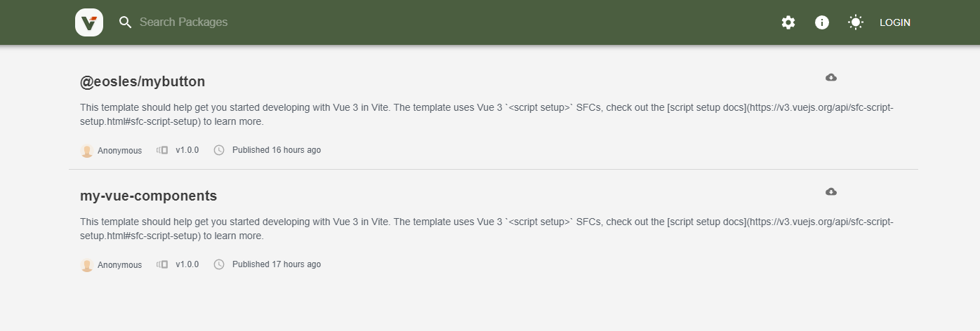This screenshot has height=331, width=980.
Task: Click the clock icon beside 'Published 16 hours ago'
Action: pyautogui.click(x=219, y=150)
